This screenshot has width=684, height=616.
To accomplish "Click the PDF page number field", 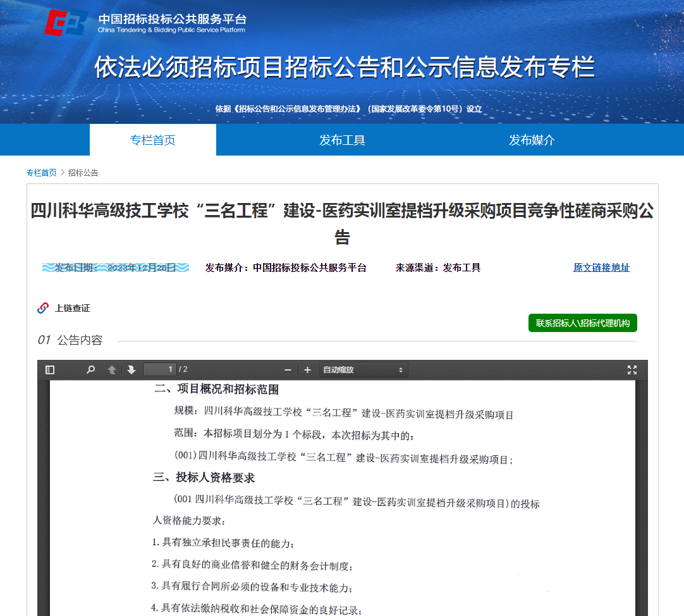I will (x=160, y=369).
